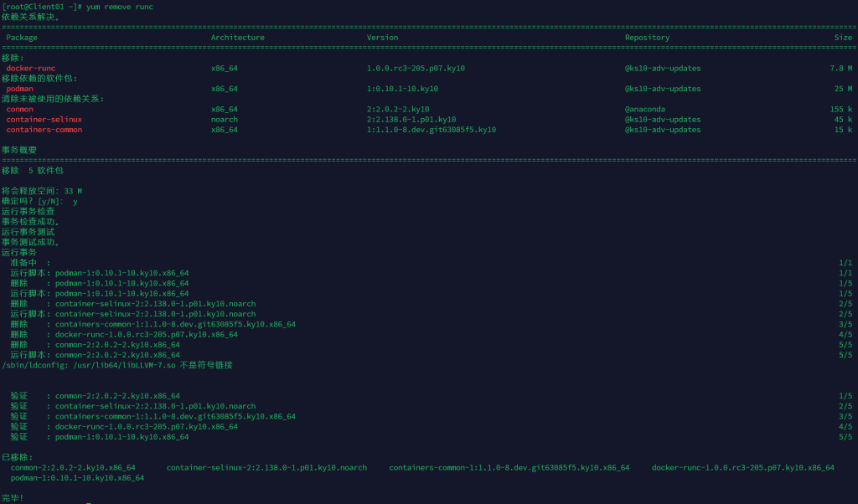This screenshot has width=858, height=504.
Task: Click the 'yum remove runc' command text
Action: [x=120, y=7]
